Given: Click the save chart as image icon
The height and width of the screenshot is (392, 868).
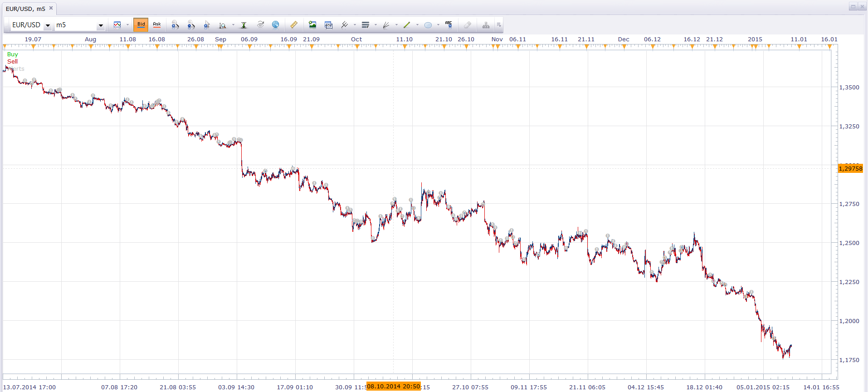Looking at the screenshot, I should click(312, 25).
